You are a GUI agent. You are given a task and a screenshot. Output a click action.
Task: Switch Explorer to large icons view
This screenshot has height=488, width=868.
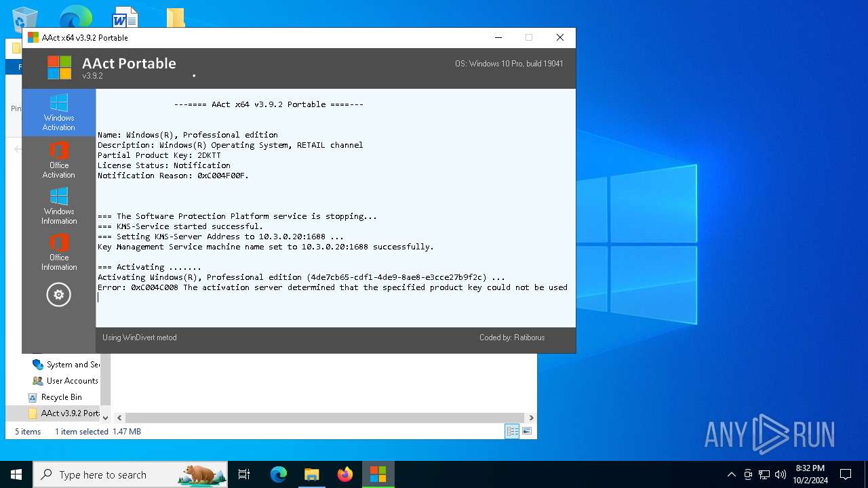527,431
